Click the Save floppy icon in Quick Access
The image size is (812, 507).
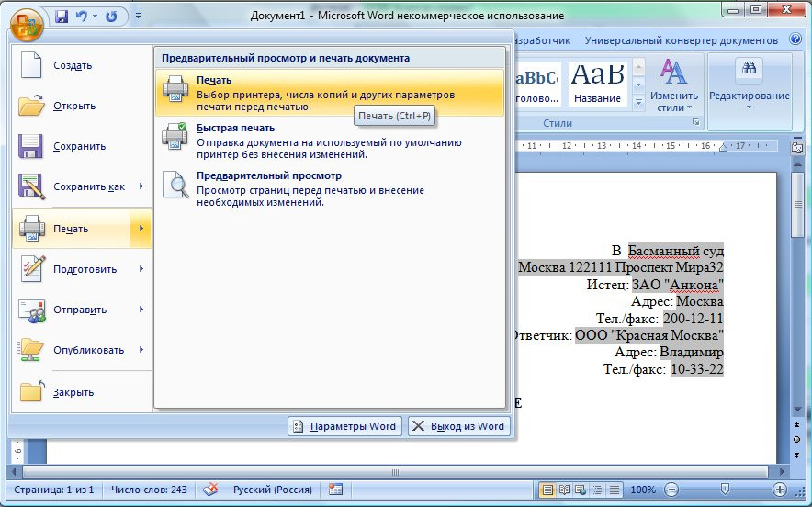(x=62, y=17)
